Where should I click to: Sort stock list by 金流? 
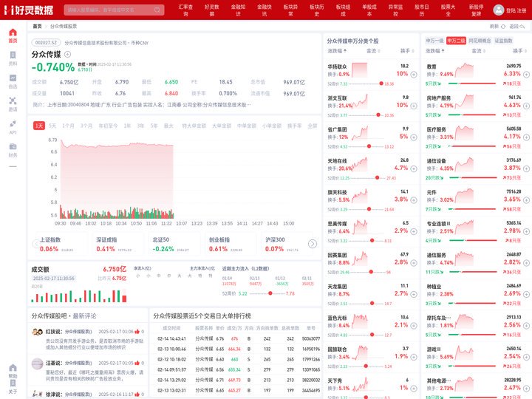[x=373, y=51]
